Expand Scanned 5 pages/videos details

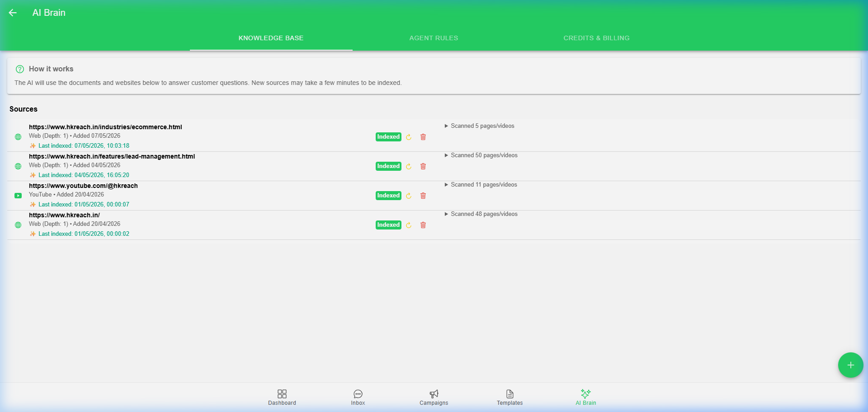[480, 126]
